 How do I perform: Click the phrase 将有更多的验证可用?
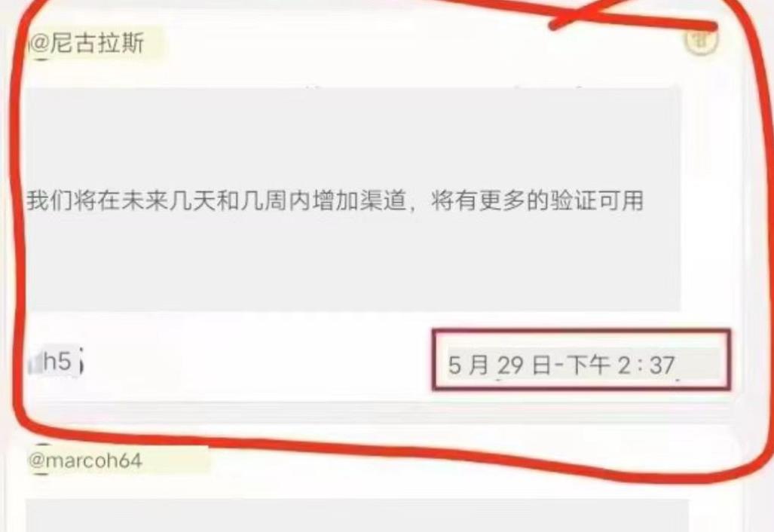click(x=537, y=201)
